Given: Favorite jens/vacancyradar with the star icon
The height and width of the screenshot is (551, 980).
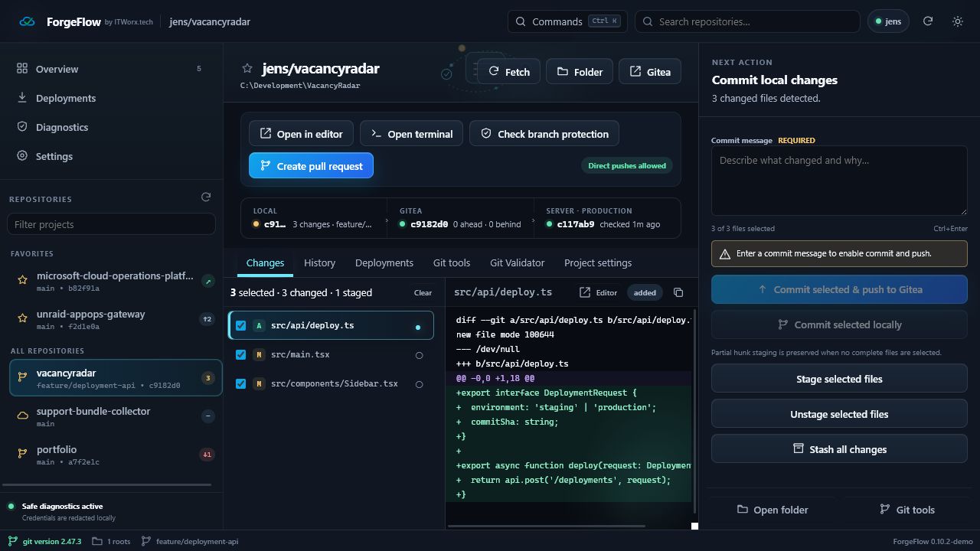Looking at the screenshot, I should coord(247,69).
